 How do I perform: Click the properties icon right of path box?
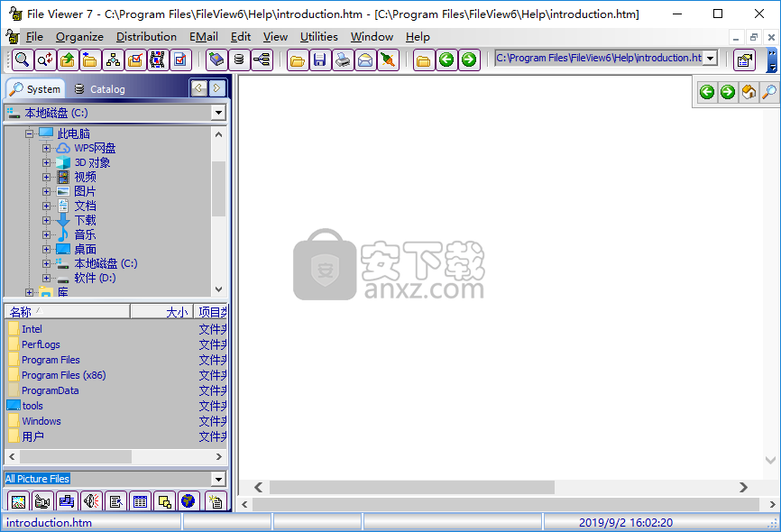(744, 60)
